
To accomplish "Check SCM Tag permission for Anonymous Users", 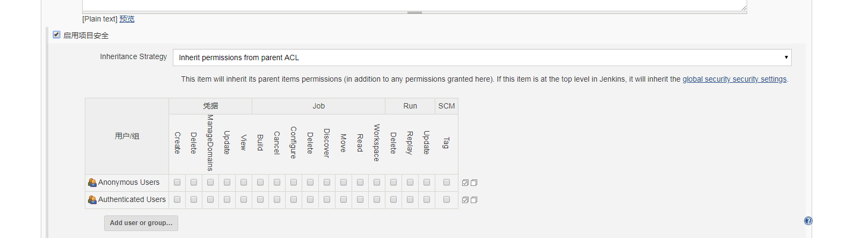I will (x=447, y=183).
